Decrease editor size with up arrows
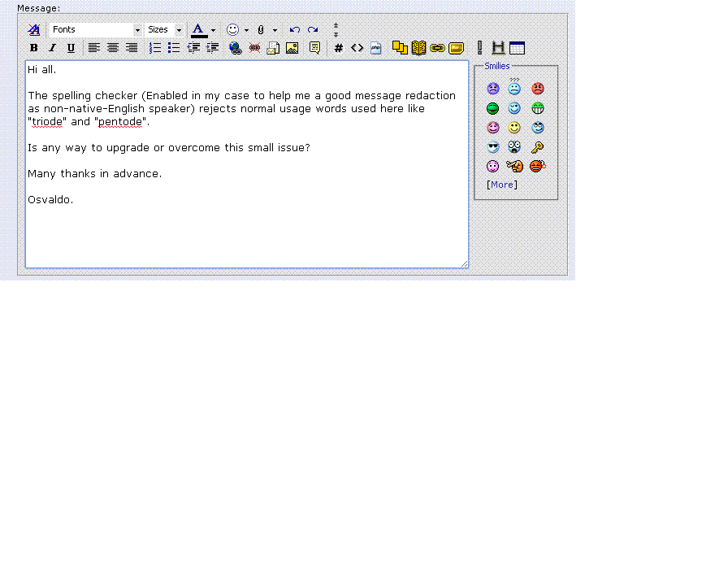Image resolution: width=728 pixels, height=587 pixels. pos(336,25)
